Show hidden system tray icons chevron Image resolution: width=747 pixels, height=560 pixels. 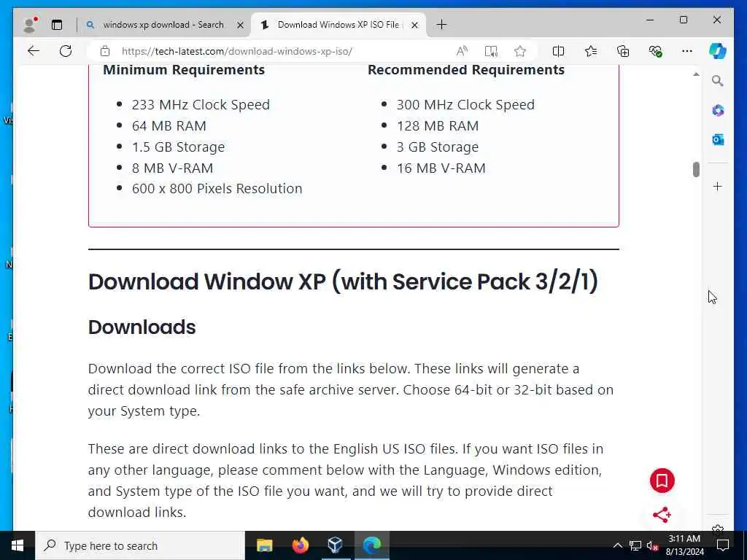click(617, 545)
